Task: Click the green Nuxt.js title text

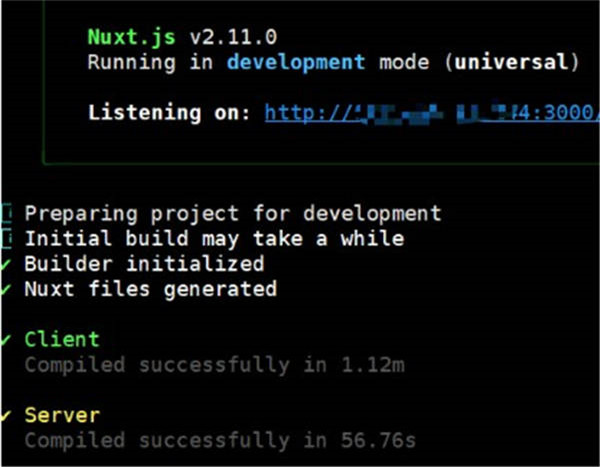Action: click(x=129, y=37)
